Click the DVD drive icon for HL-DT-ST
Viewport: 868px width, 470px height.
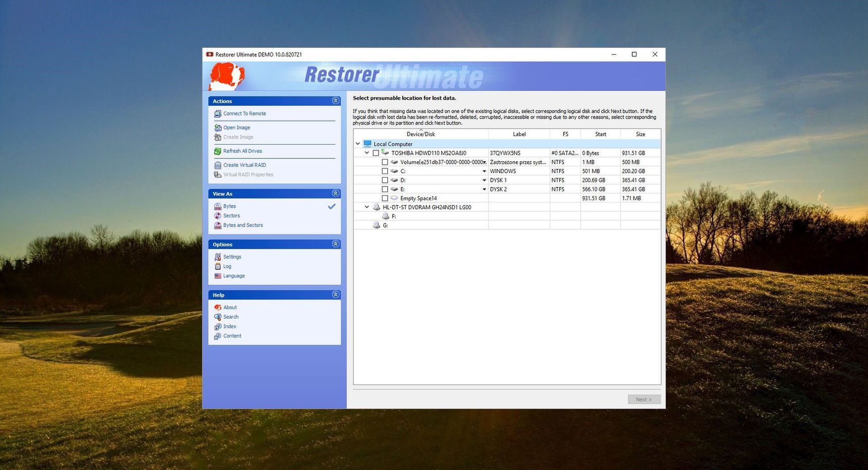tap(376, 207)
